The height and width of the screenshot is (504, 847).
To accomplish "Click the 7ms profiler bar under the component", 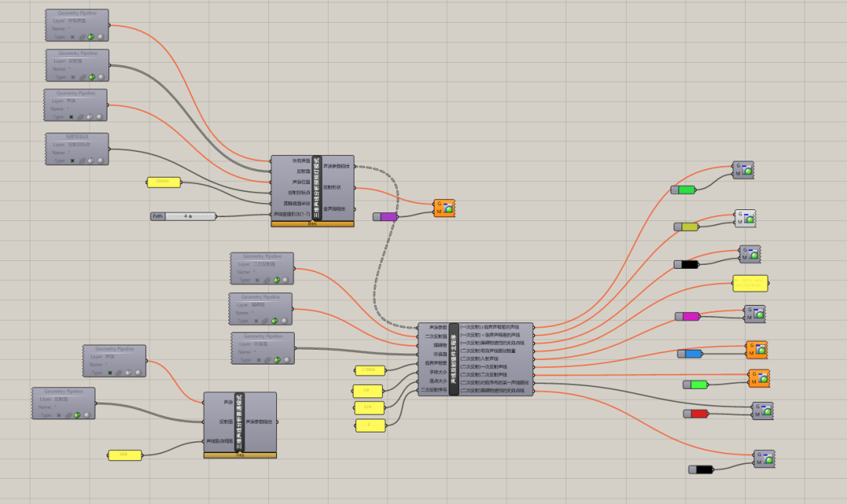I will [x=240, y=455].
